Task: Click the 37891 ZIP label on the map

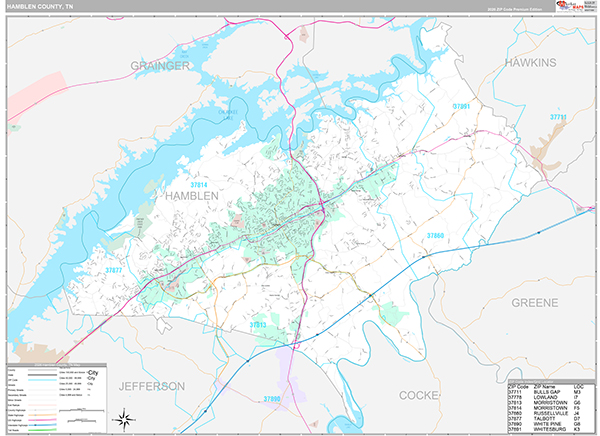Action: point(461,106)
